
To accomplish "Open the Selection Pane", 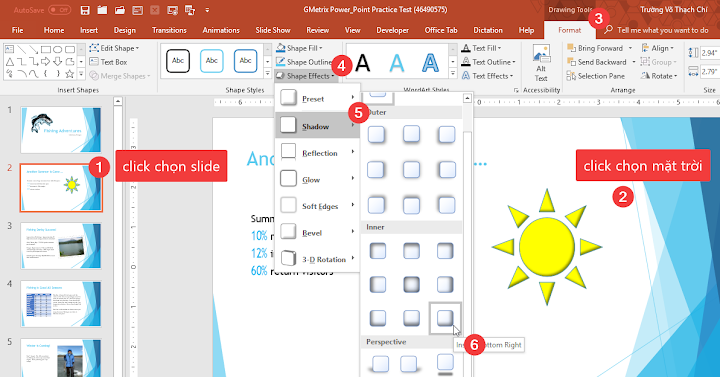I will coord(596,76).
